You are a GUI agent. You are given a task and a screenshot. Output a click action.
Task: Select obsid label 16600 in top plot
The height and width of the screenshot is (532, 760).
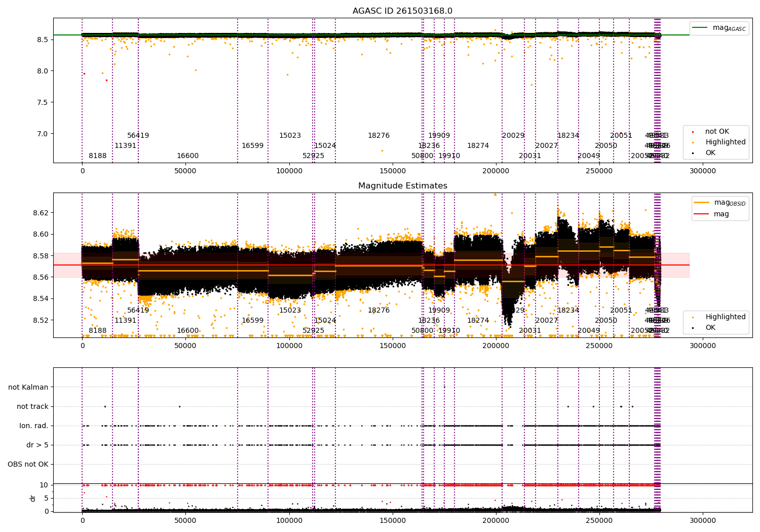[187, 156]
